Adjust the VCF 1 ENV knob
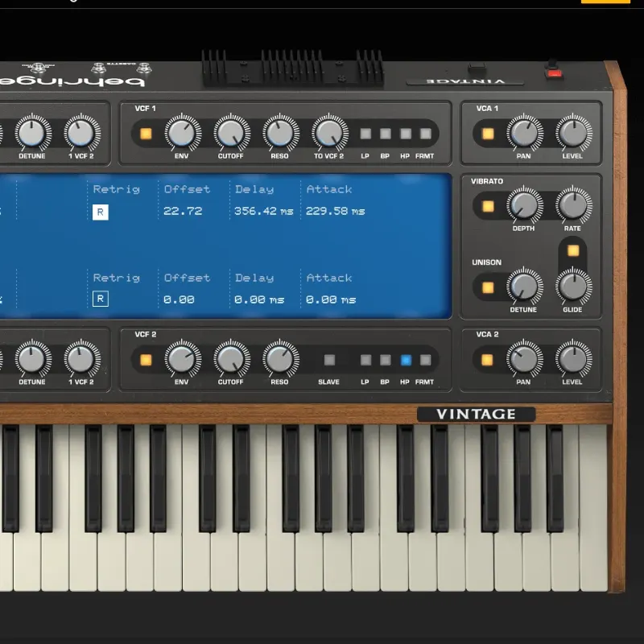 pyautogui.click(x=182, y=133)
